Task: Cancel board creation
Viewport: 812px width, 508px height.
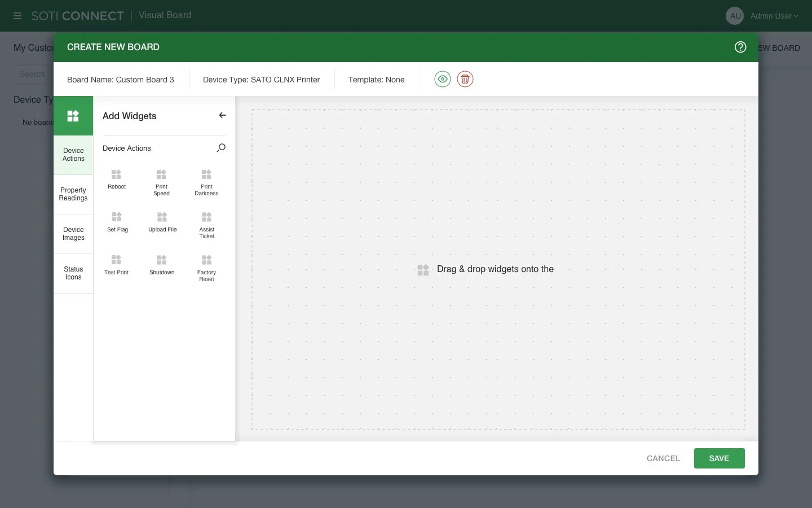Action: point(663,458)
